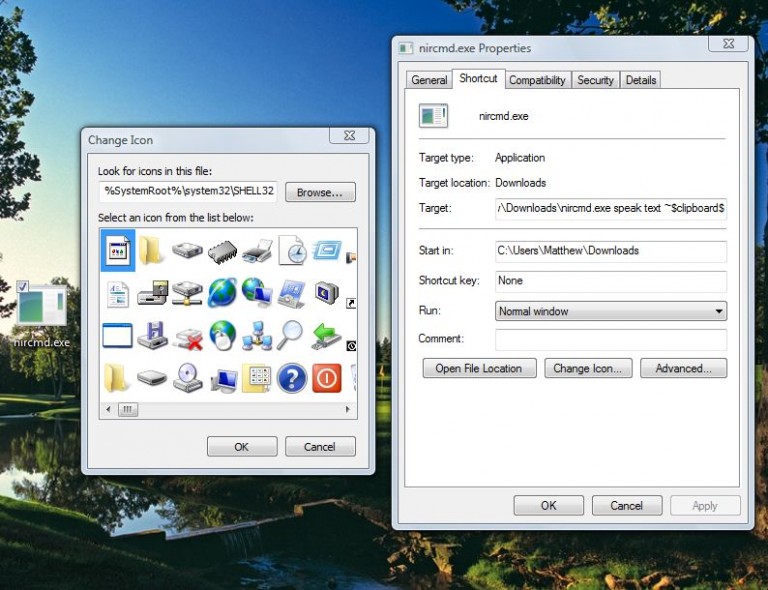This screenshot has width=768, height=590.
Task: Select the Shortcut tab
Action: [478, 78]
